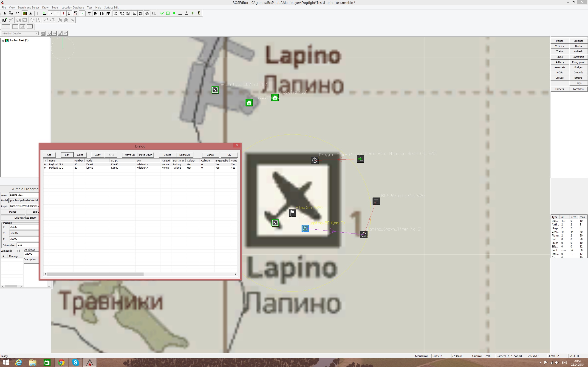Select the Payload ID 2 row
Screen dimensions: 588x367
point(56,168)
